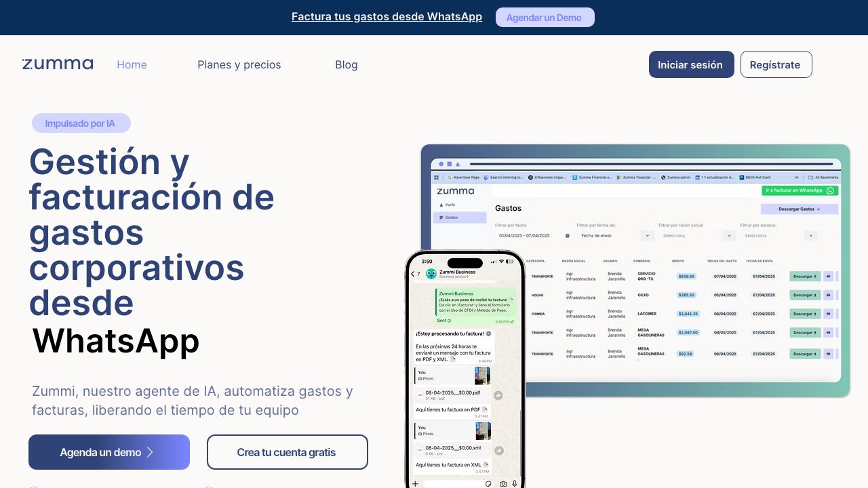Open the Planes y precios page
868x488 pixels.
point(239,64)
